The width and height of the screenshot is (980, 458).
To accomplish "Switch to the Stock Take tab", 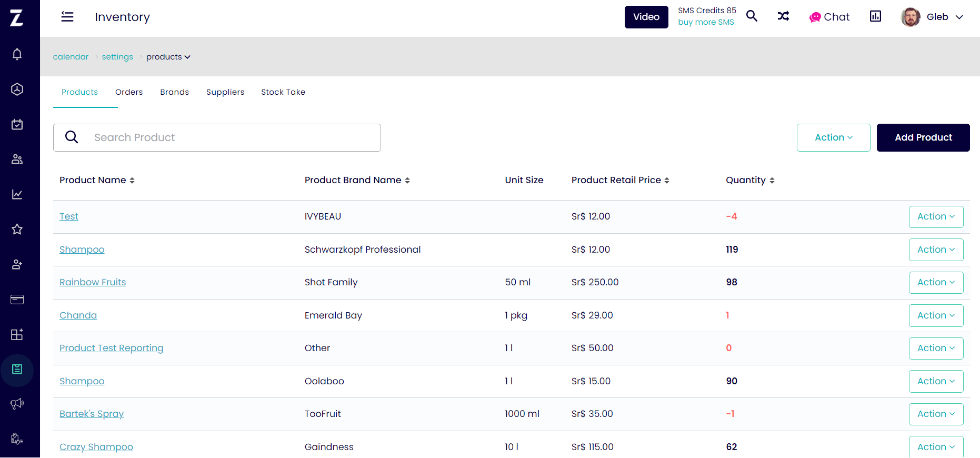I will pos(283,92).
